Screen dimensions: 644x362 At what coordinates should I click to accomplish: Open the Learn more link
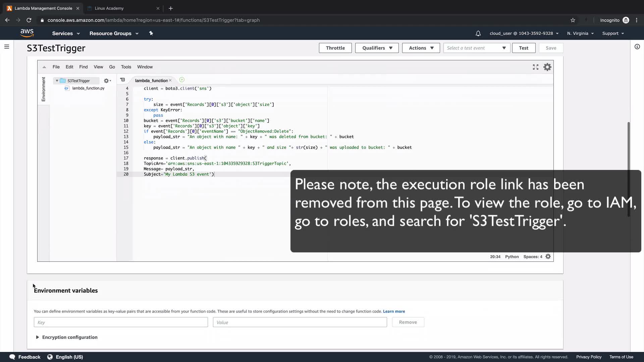pyautogui.click(x=394, y=311)
